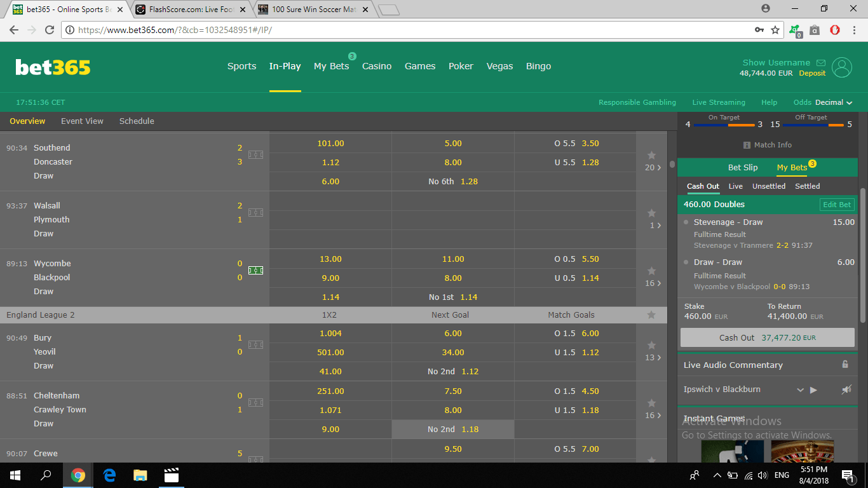The height and width of the screenshot is (488, 868).
Task: Open pitch view icon for Bury v Yeovil
Action: tap(255, 345)
